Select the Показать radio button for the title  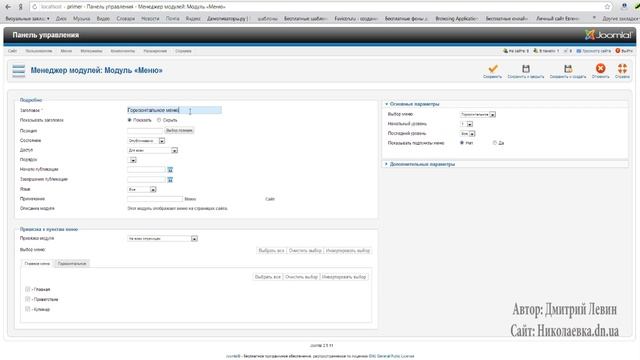tap(129, 120)
